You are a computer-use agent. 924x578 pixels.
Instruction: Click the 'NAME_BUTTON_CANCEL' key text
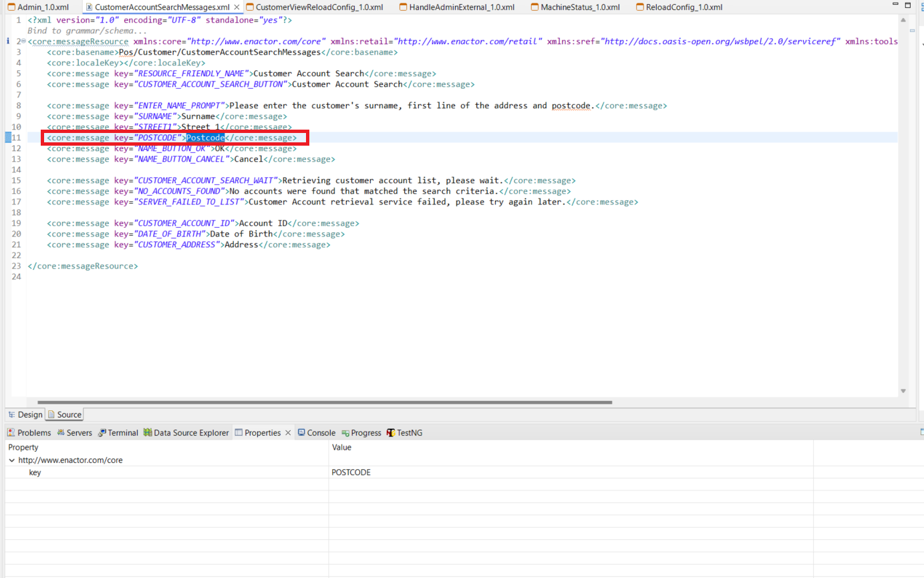click(182, 159)
